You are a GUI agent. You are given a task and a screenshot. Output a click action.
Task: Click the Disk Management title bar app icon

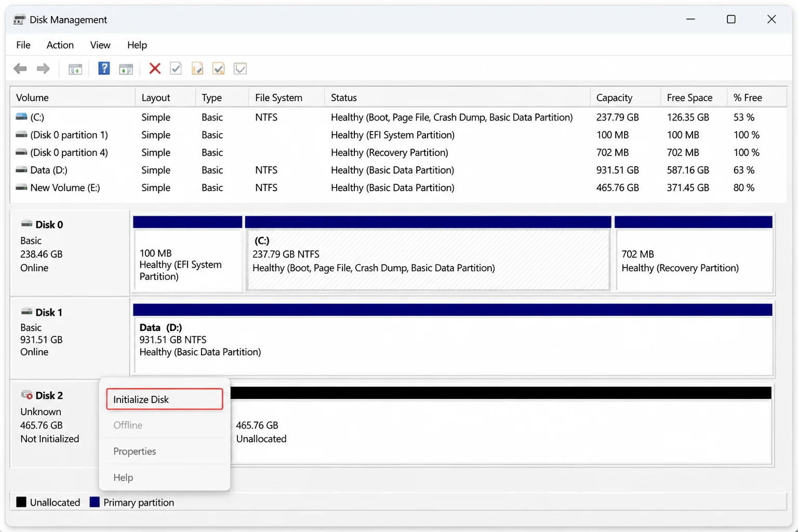point(19,20)
